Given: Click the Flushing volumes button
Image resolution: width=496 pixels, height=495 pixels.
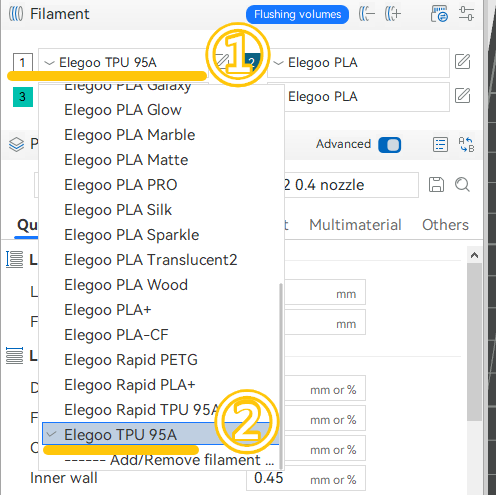Looking at the screenshot, I should 297,14.
